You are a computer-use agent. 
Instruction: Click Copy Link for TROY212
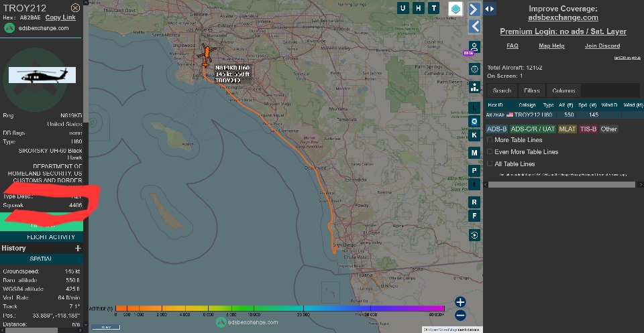click(60, 17)
